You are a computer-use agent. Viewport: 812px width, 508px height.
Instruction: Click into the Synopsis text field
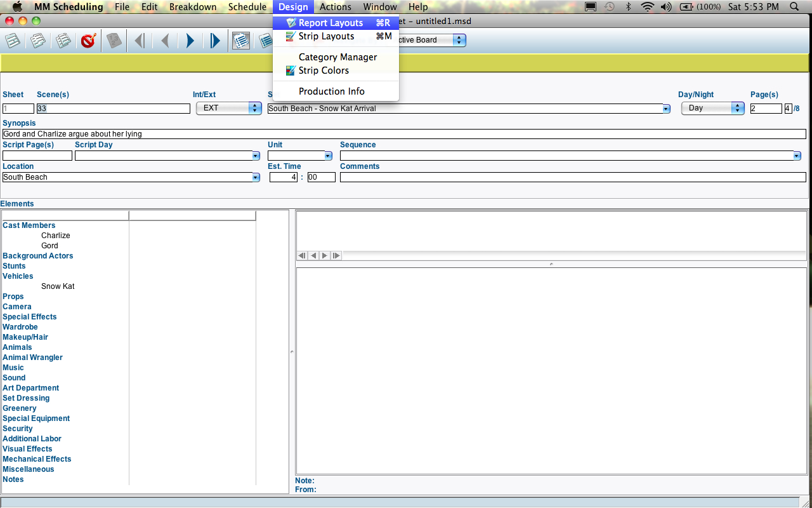403,134
